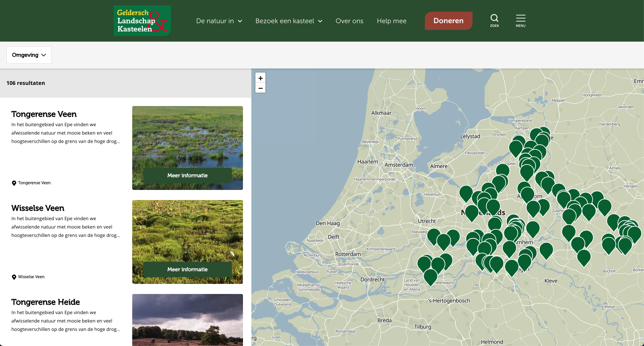The height and width of the screenshot is (346, 644).
Task: Click the Hoogeveen label on the map
Action: point(592,95)
